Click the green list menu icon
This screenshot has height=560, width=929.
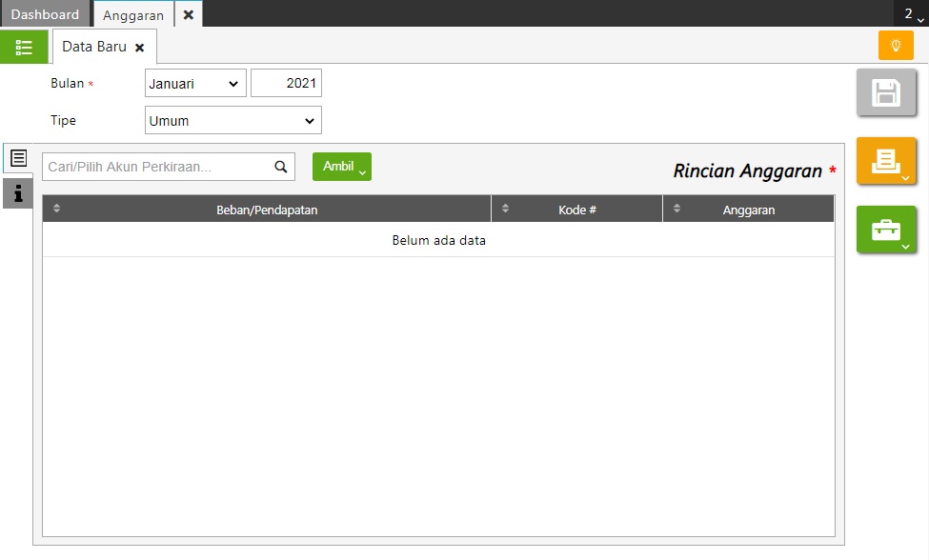coord(24,47)
